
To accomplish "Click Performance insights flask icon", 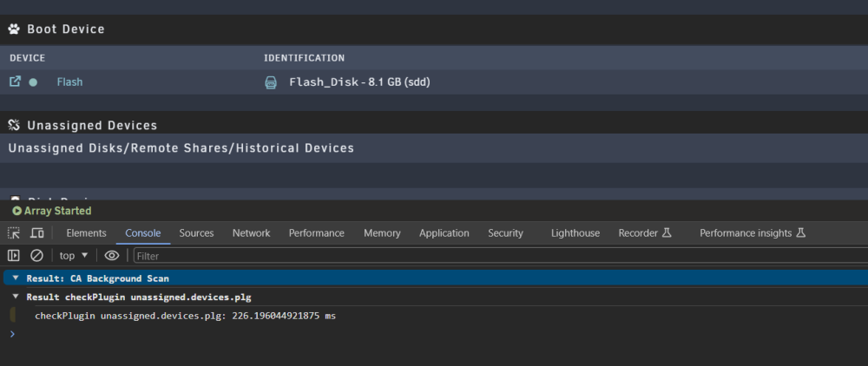I will [800, 232].
